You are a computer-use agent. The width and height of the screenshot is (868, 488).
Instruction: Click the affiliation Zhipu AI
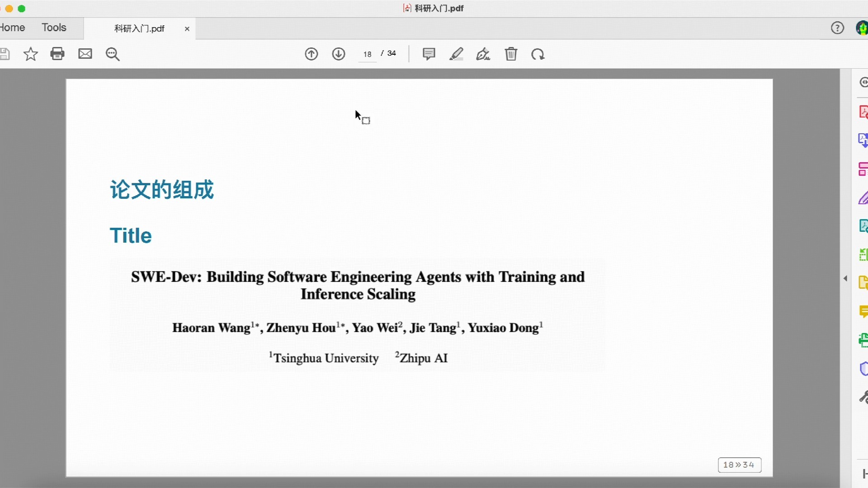coord(424,358)
